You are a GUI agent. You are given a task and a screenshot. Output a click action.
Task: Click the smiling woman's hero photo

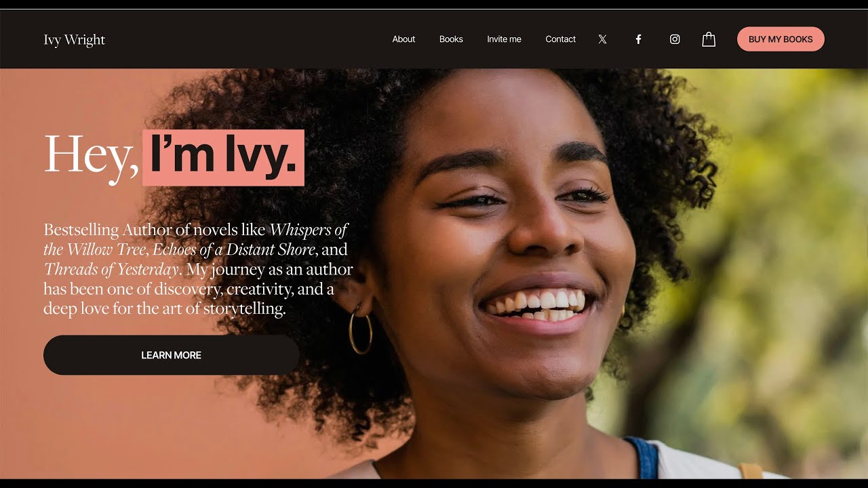[x=502, y=271]
